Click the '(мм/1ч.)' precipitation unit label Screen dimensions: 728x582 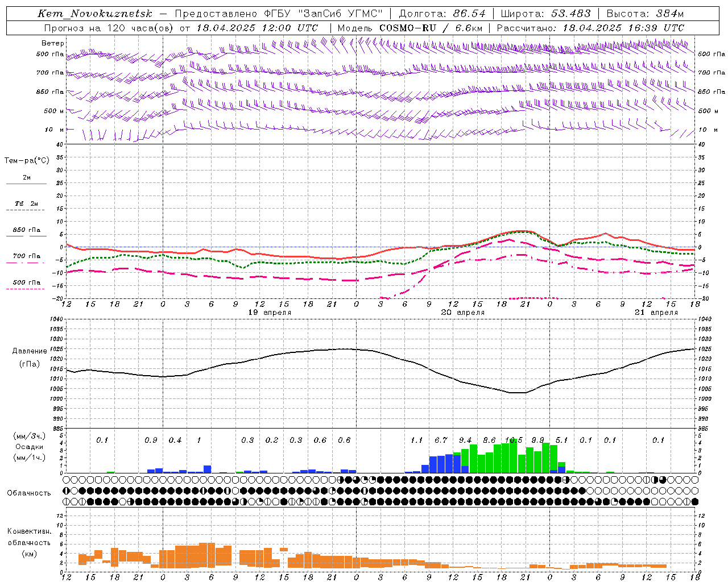pos(29,458)
